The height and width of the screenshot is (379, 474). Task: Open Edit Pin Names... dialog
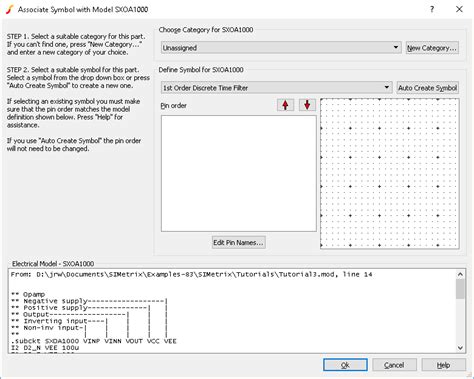pyautogui.click(x=239, y=242)
